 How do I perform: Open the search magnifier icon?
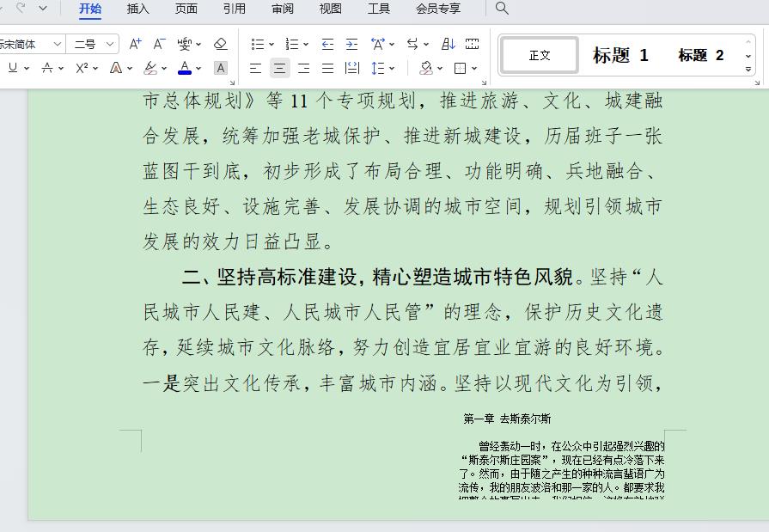pyautogui.click(x=502, y=9)
